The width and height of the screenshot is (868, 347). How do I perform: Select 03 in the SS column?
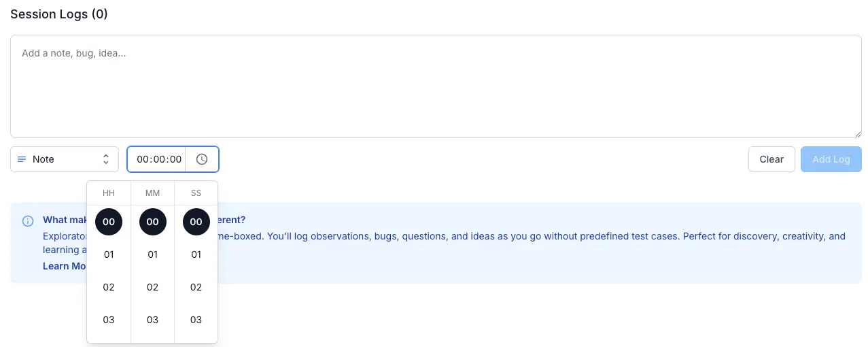coord(196,320)
